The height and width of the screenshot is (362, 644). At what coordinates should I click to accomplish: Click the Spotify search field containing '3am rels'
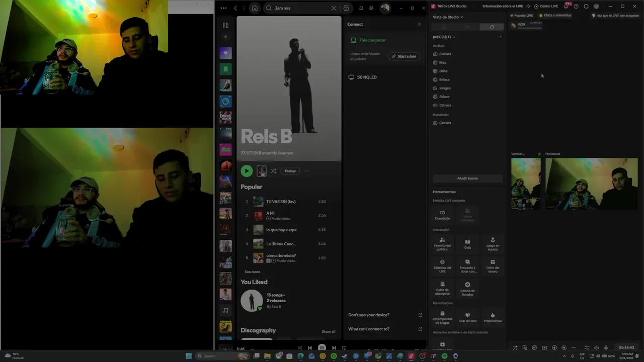pos(300,8)
